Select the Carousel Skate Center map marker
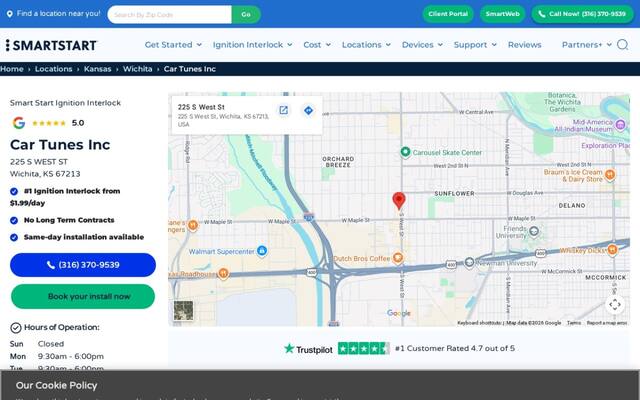This screenshot has height=400, width=640. click(x=405, y=152)
